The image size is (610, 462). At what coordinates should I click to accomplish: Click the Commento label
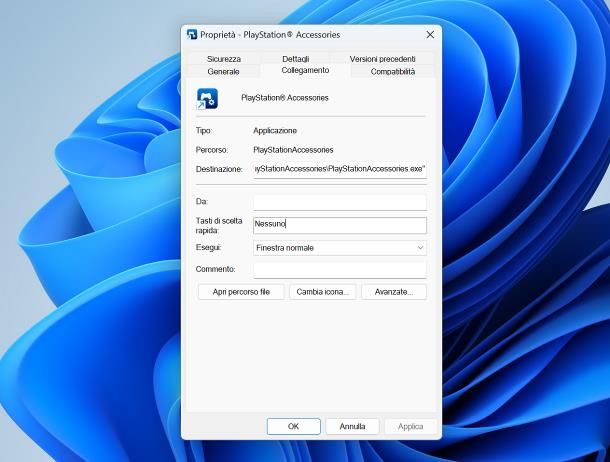click(216, 269)
